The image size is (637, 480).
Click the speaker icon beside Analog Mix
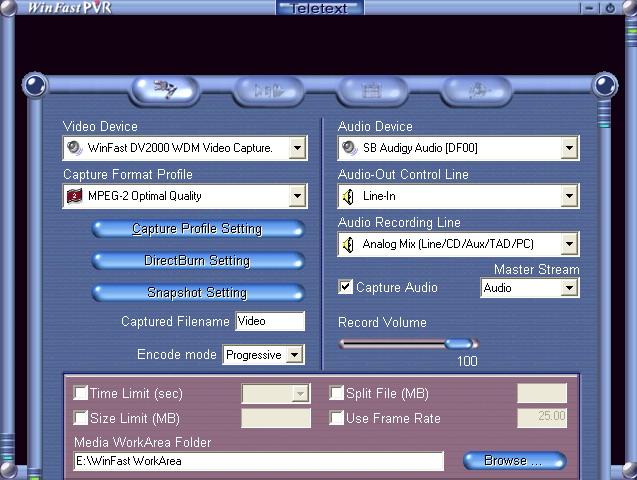pyautogui.click(x=349, y=244)
